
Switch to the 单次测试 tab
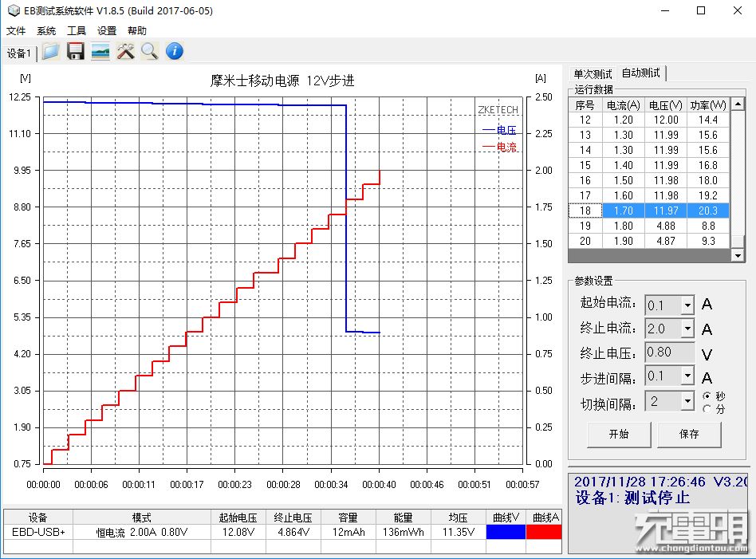pos(593,74)
